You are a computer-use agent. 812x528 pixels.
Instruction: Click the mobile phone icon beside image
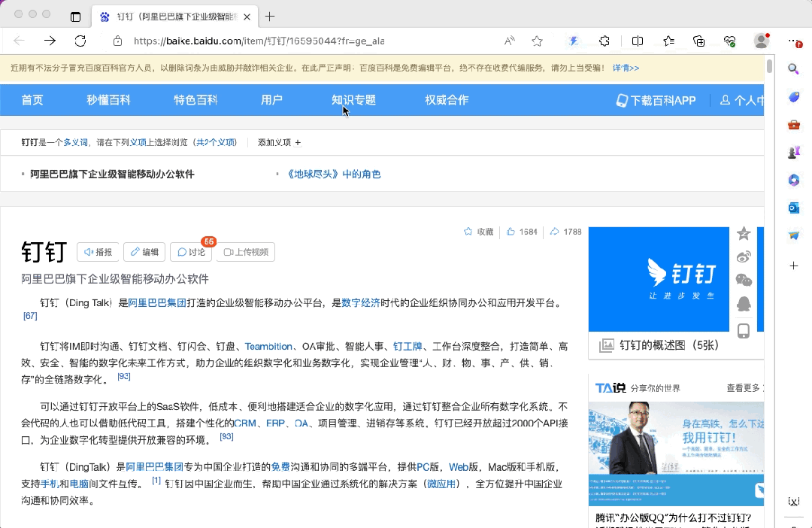coord(744,331)
